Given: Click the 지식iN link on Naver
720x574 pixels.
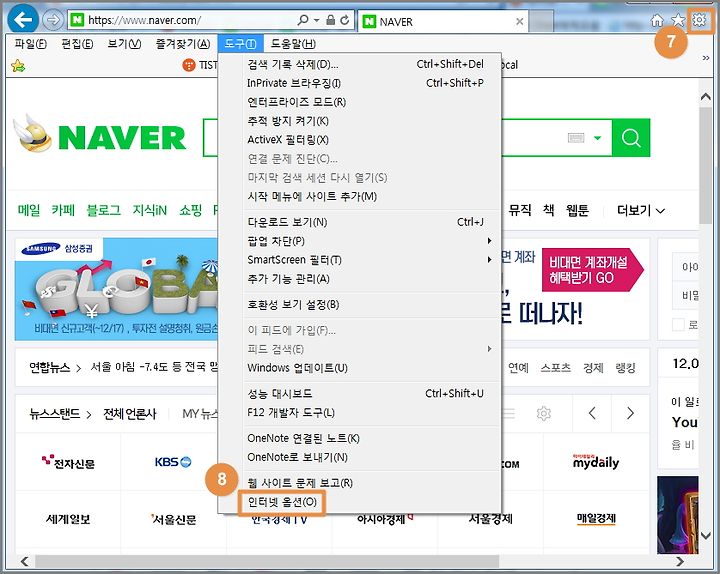Looking at the screenshot, I should [x=150, y=210].
